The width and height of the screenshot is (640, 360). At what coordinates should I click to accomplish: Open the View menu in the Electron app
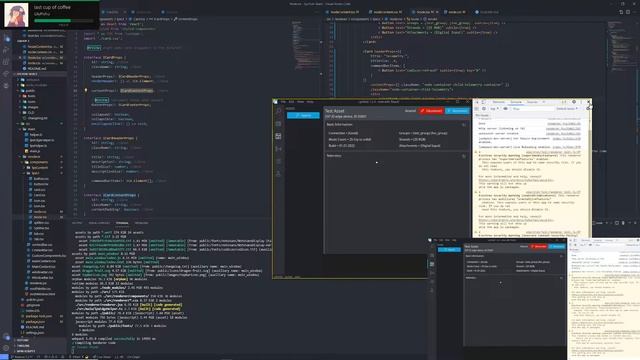(x=301, y=102)
